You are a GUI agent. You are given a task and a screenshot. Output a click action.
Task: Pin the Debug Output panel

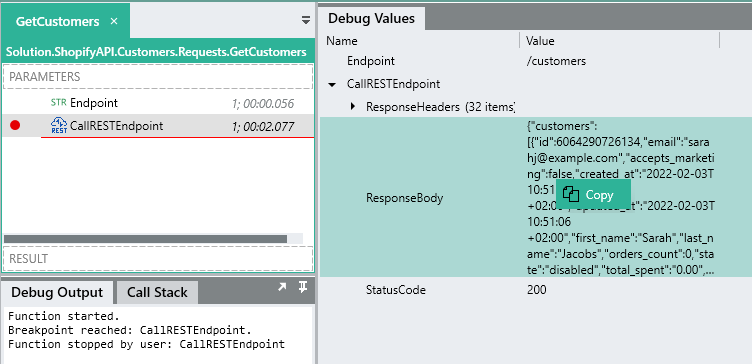302,287
